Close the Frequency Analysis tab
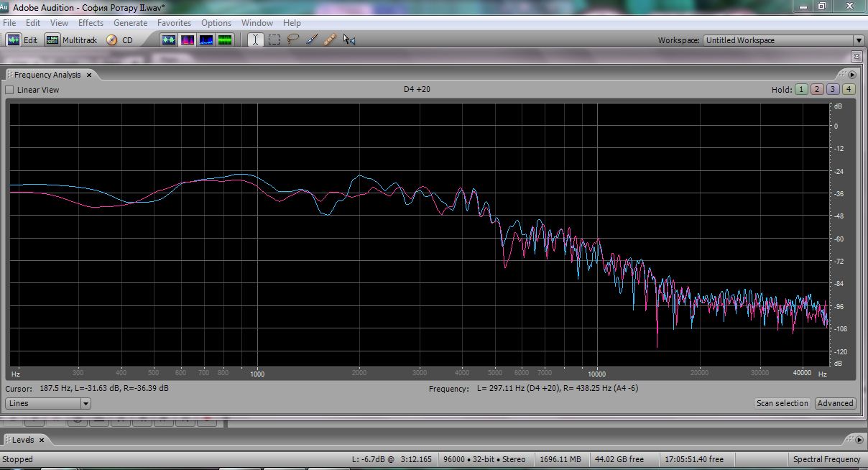This screenshot has height=470, width=868. (x=89, y=75)
